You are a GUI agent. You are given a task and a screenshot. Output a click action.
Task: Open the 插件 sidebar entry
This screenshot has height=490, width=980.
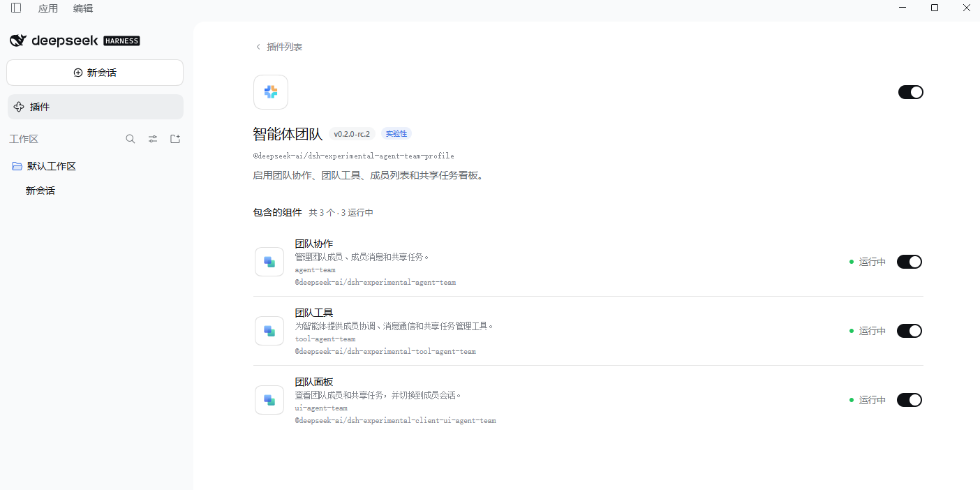95,107
